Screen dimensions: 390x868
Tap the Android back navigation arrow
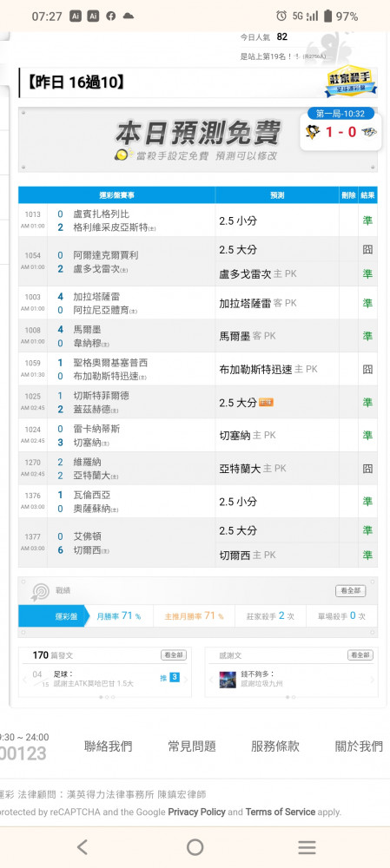point(82,847)
